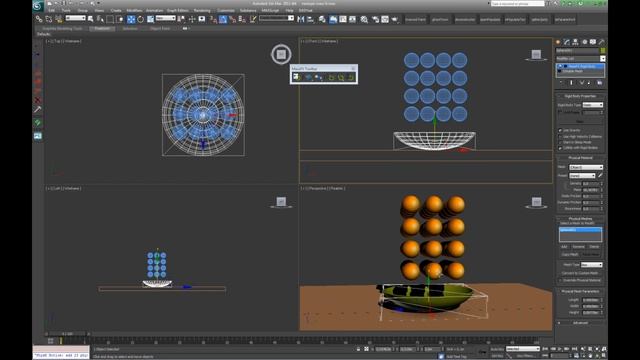Open the Tools menu
640x360 pixels.
[x=66, y=11]
